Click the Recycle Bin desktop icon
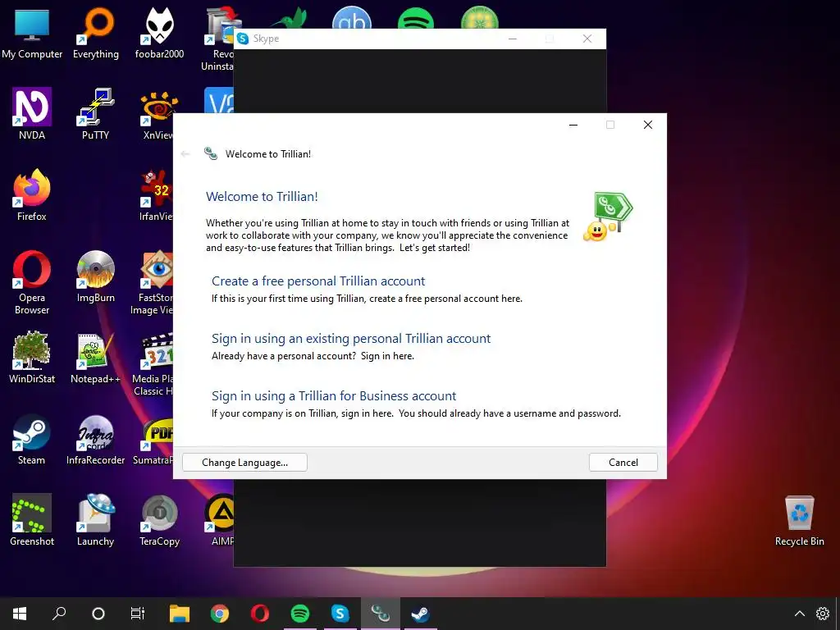 coord(799,519)
